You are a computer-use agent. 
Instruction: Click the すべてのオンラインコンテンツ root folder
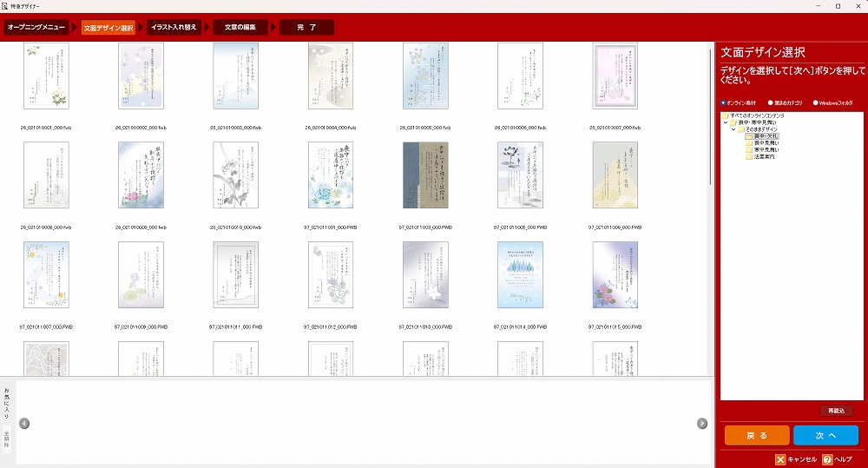coord(726,115)
